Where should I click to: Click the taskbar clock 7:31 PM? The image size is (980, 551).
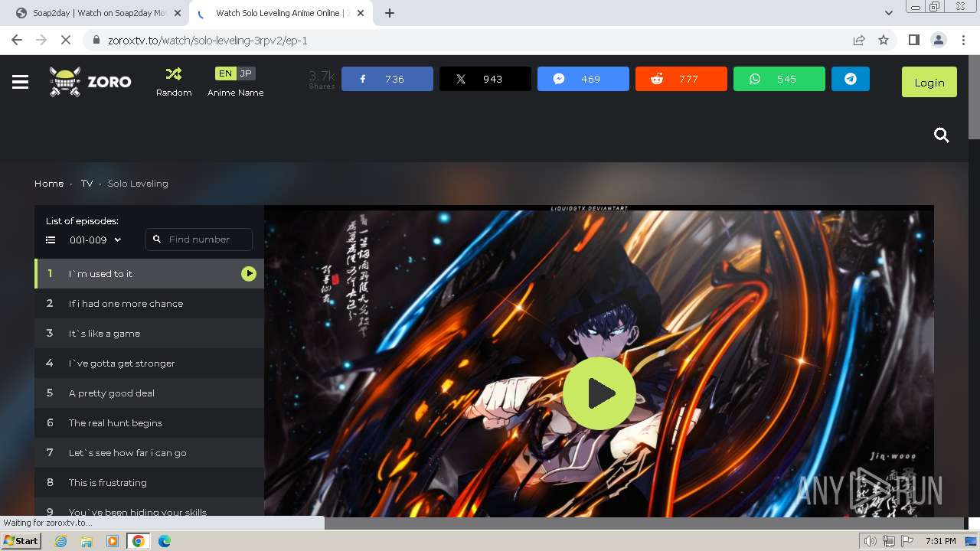pos(940,541)
